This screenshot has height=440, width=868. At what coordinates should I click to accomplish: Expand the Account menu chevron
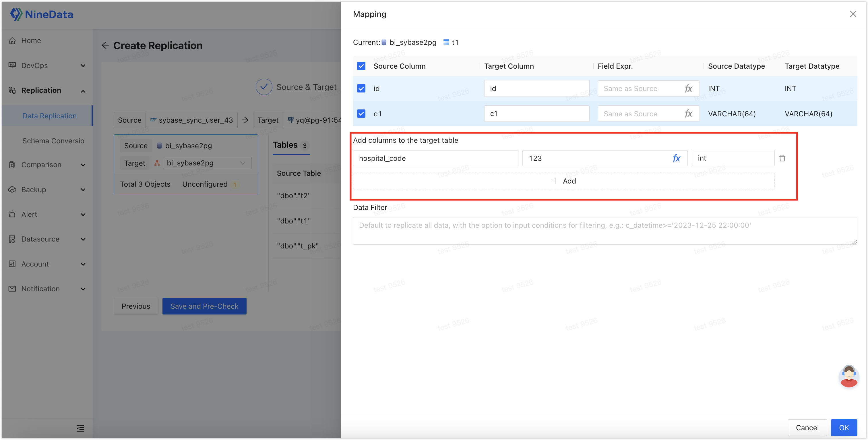[x=83, y=264]
